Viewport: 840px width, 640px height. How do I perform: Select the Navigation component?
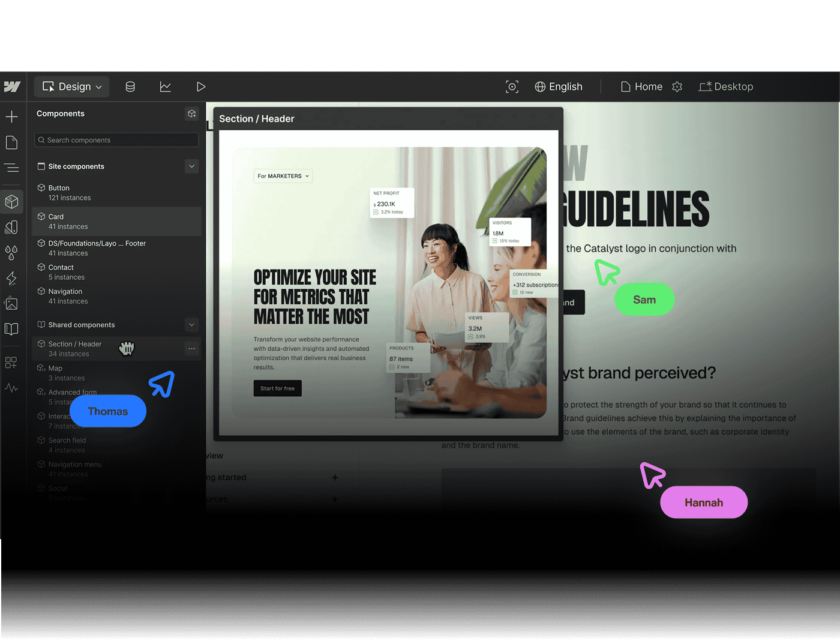tap(116, 296)
